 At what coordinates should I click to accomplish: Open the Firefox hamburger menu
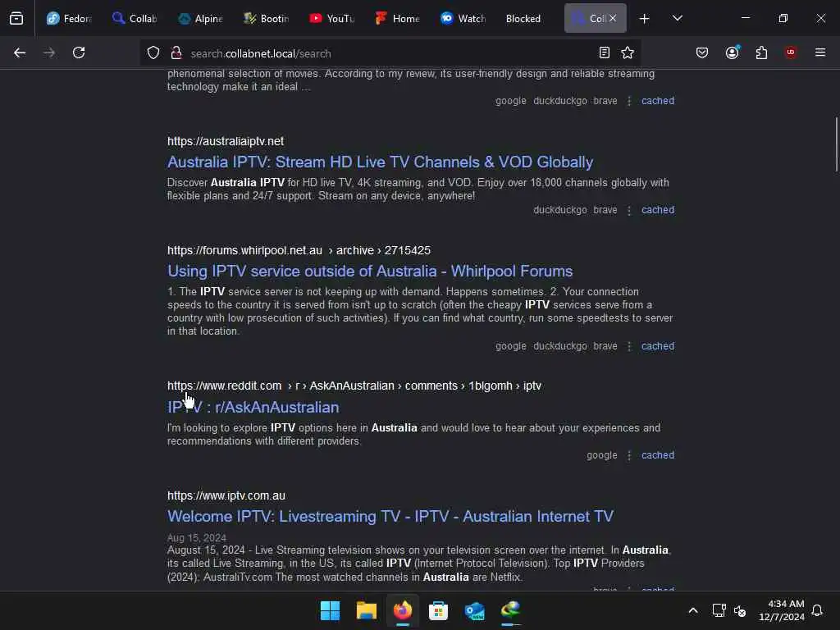(x=820, y=52)
